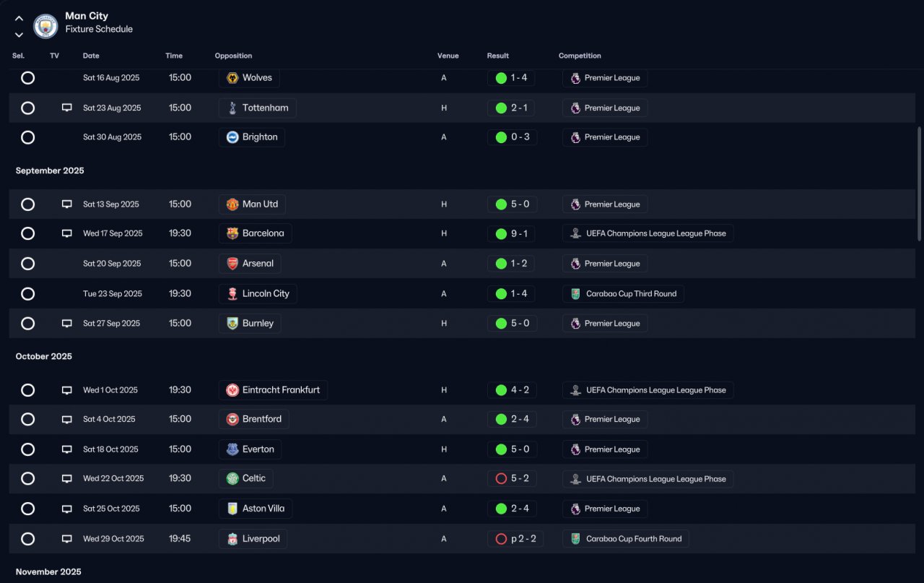Viewport: 924px width, 583px height.
Task: Click the down chevron next to Man City
Action: (x=19, y=35)
